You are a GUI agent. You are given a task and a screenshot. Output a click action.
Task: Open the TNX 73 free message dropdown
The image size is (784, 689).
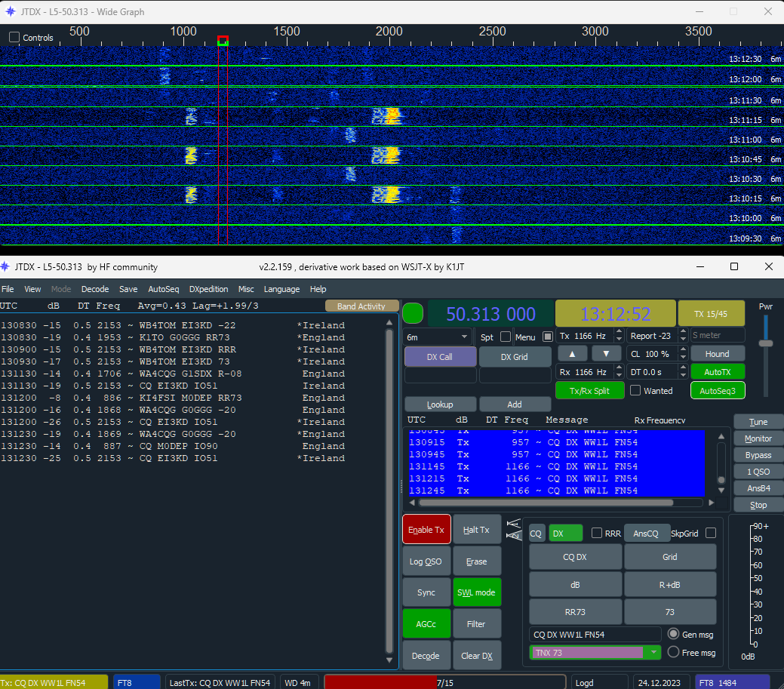coord(653,653)
